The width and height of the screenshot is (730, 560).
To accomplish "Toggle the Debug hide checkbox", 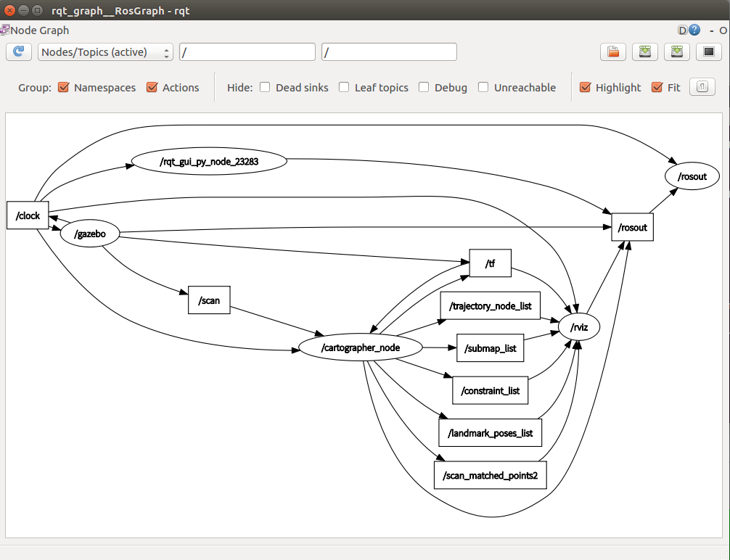I will [424, 88].
